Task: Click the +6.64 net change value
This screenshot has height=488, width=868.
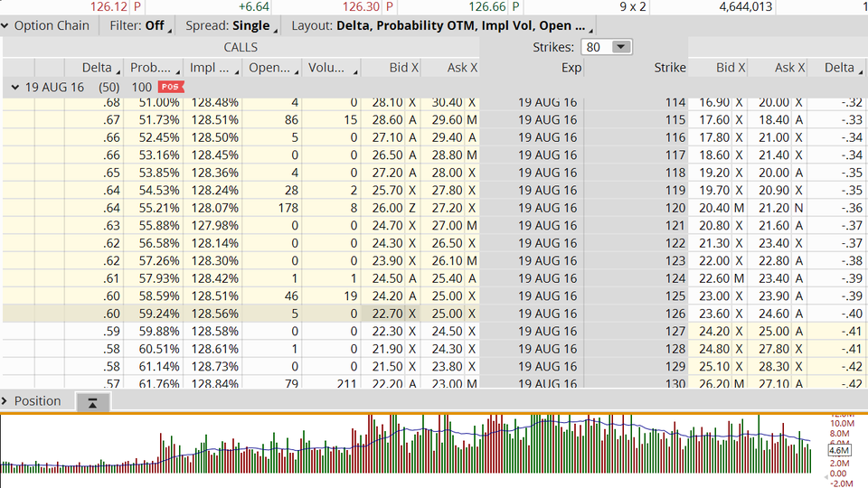Action: pyautogui.click(x=253, y=6)
